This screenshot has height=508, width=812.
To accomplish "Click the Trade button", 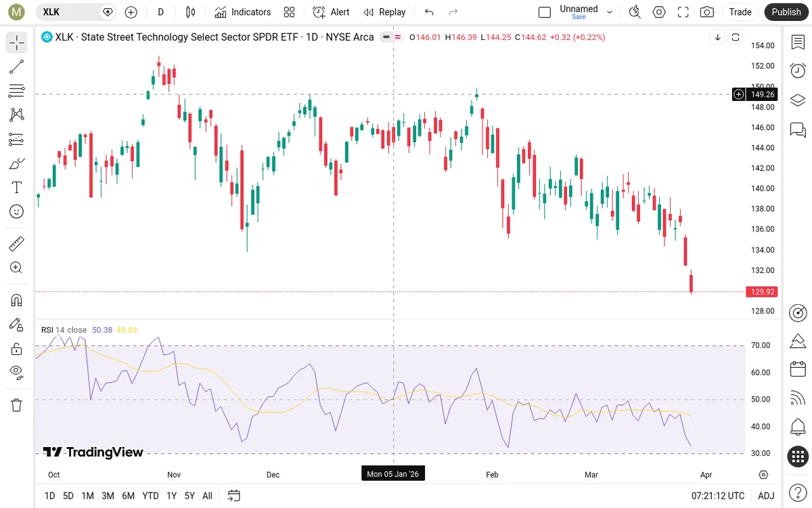I will 740,12.
